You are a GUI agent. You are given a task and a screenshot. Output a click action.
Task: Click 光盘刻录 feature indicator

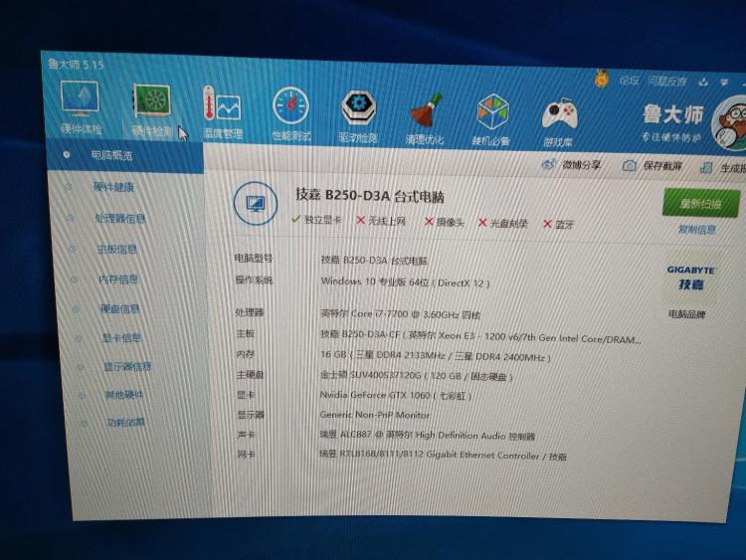503,223
